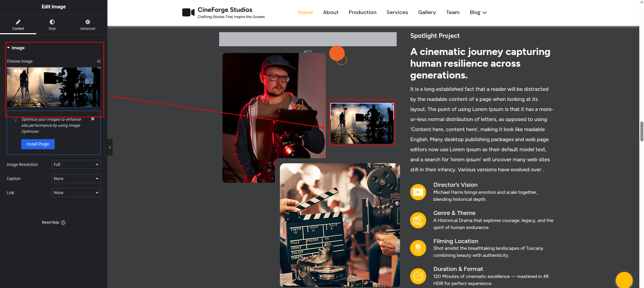
Task: Click the AI sparkle icon beside Choose Image
Action: tap(99, 61)
